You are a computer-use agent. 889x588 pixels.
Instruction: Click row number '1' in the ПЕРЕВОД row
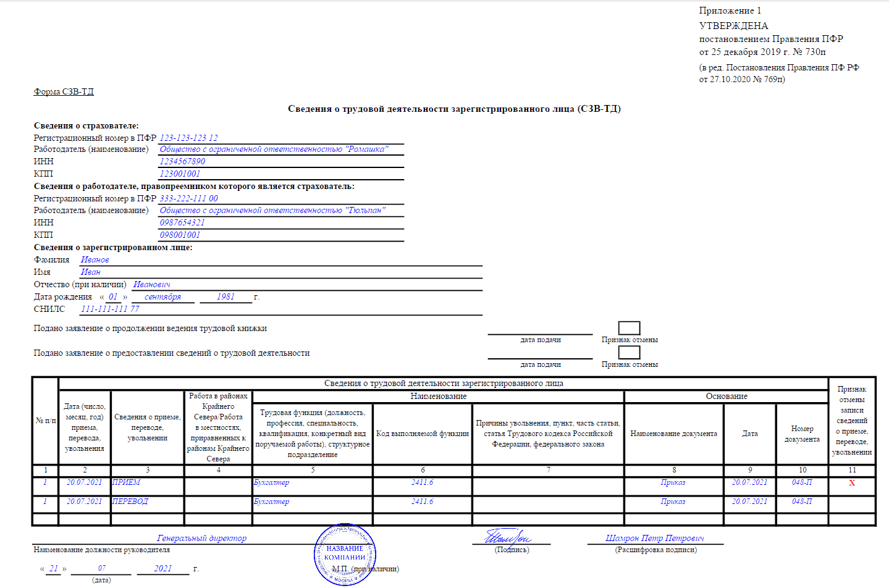tap(45, 502)
